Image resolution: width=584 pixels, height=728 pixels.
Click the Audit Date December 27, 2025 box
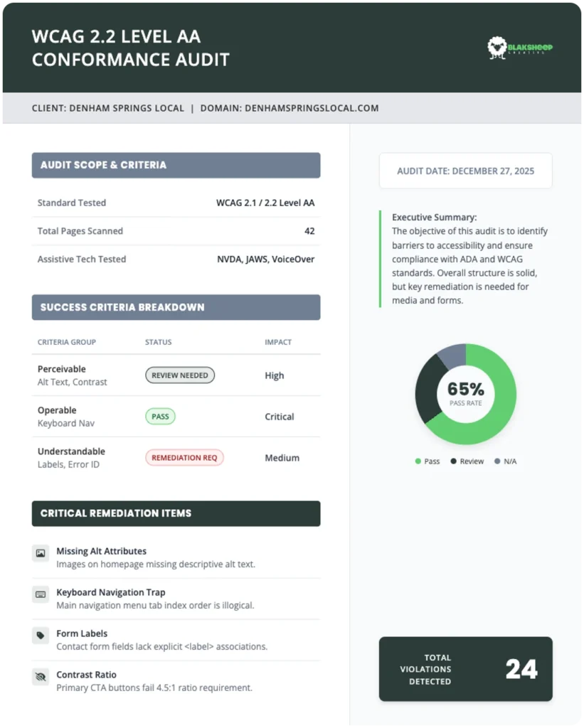(x=465, y=171)
